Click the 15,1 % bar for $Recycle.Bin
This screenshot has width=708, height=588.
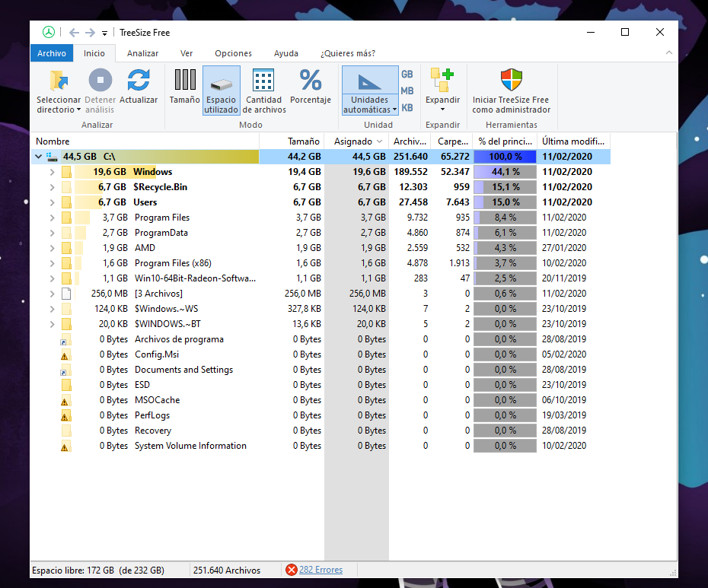pos(505,187)
